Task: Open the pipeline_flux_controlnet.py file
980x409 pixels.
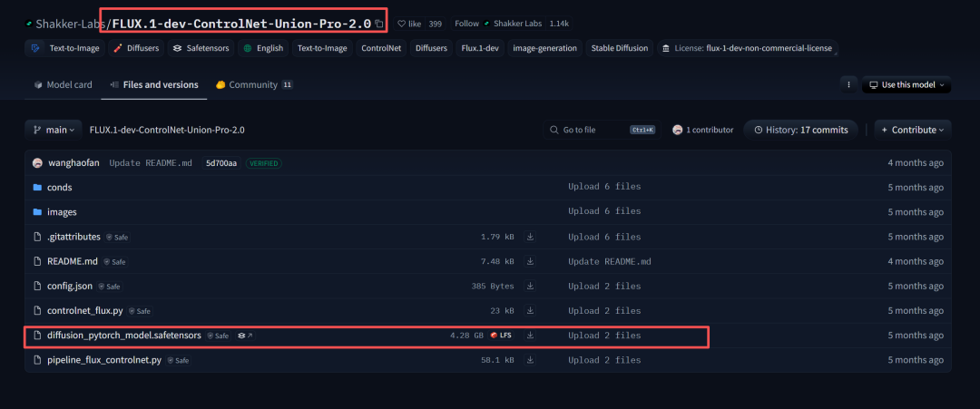Action: (104, 360)
